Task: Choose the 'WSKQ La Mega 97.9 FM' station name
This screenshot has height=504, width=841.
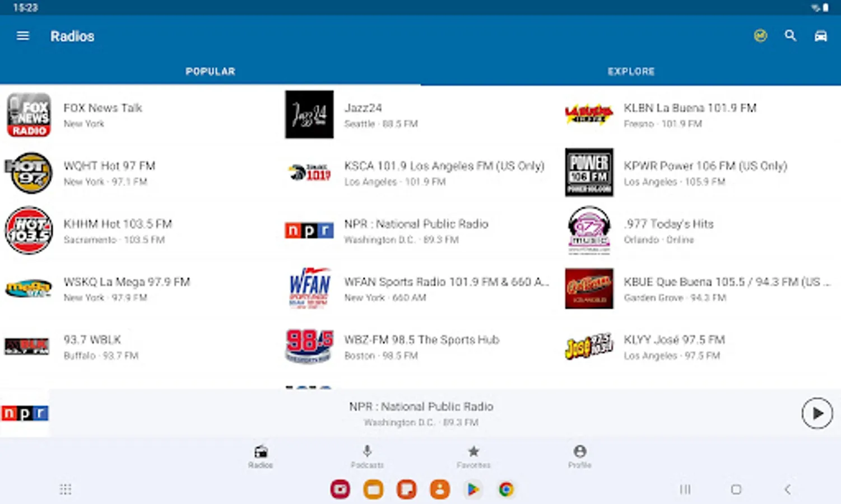Action: [127, 282]
